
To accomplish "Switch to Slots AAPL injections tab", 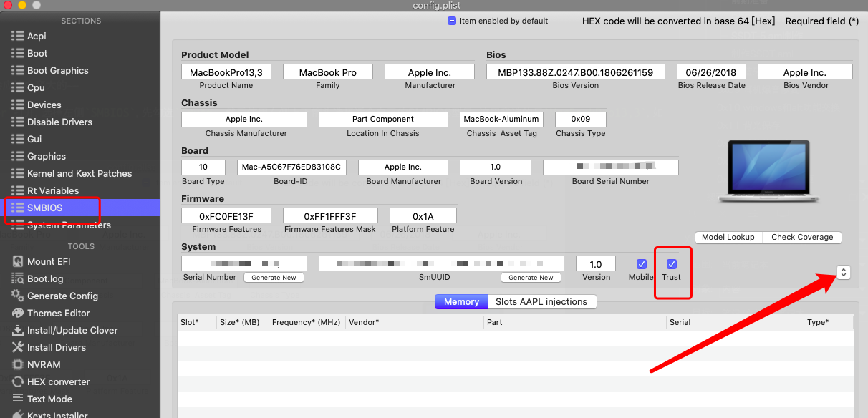I will coord(541,301).
